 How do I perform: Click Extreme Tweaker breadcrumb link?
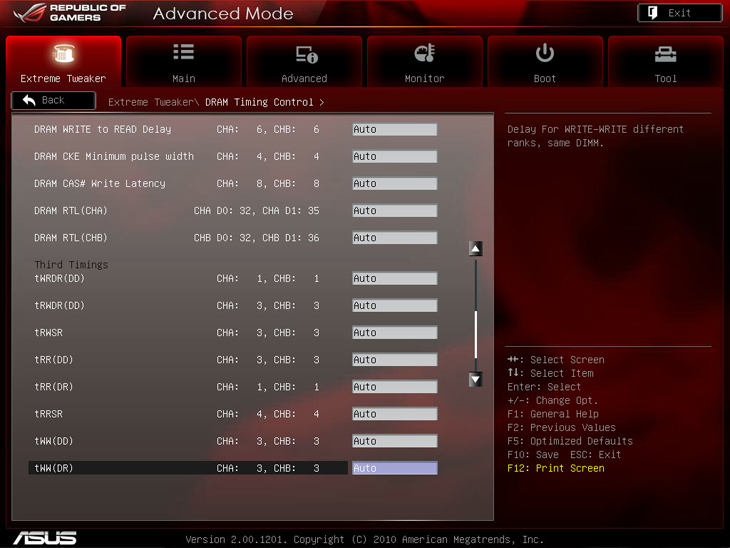point(153,102)
